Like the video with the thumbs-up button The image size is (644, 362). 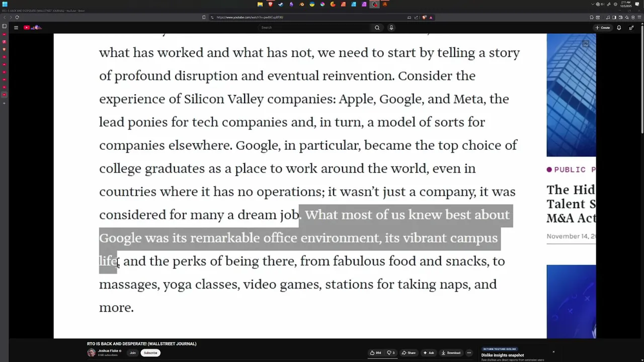point(375,353)
